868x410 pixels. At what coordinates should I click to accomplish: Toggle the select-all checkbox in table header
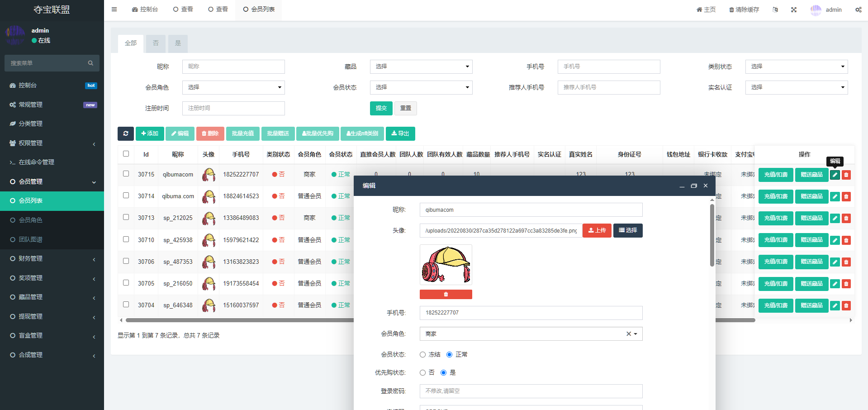126,154
